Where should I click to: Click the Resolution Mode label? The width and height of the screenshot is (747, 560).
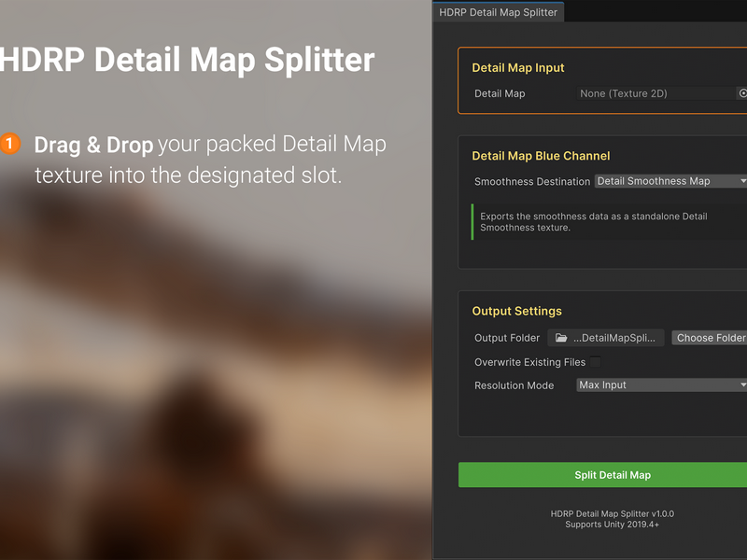[x=514, y=385]
